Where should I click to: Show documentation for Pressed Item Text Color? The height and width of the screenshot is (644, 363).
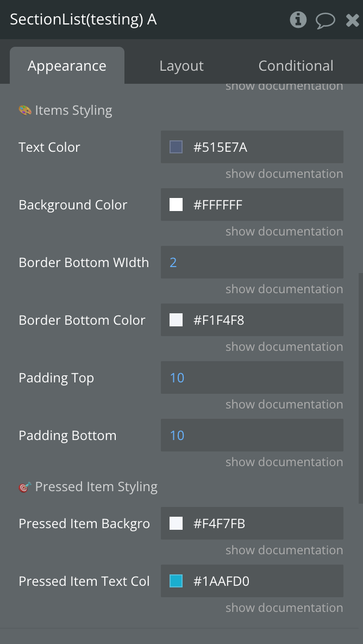click(x=284, y=608)
